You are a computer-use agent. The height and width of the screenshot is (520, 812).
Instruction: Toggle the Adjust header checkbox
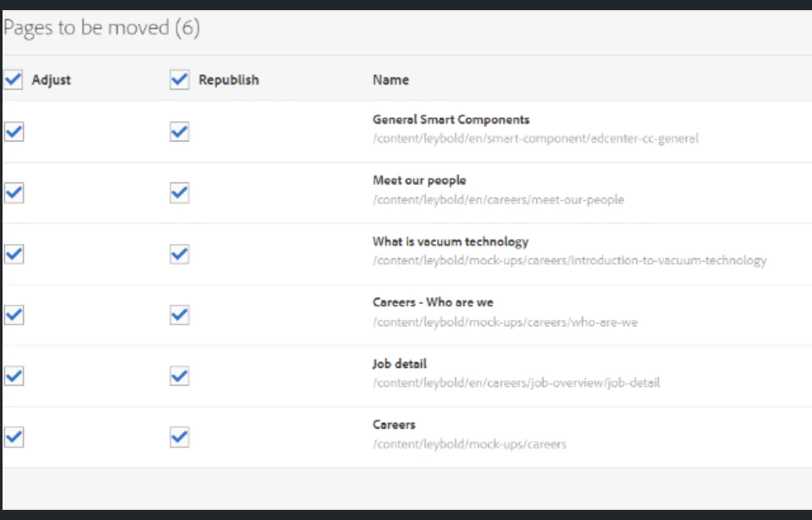point(14,79)
